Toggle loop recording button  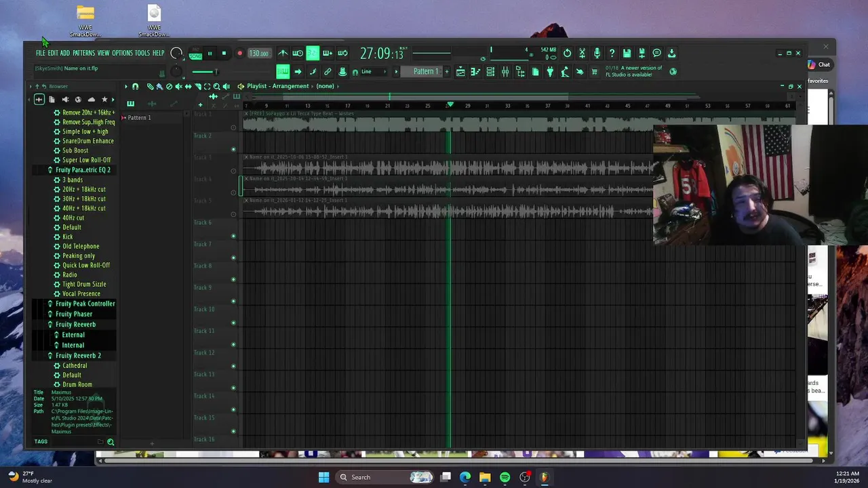click(342, 53)
